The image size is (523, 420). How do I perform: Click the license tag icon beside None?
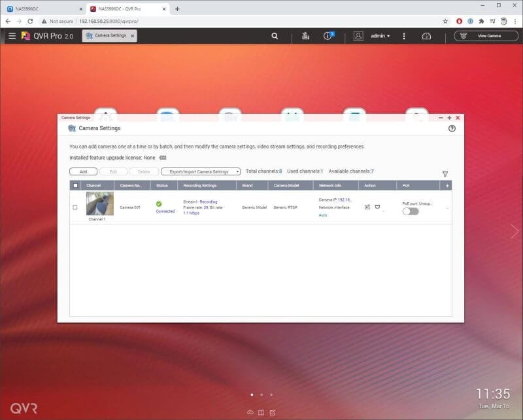click(163, 158)
